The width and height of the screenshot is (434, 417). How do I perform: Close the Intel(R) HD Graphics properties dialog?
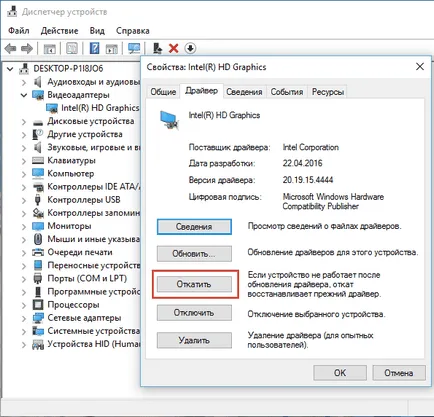pyautogui.click(x=420, y=67)
